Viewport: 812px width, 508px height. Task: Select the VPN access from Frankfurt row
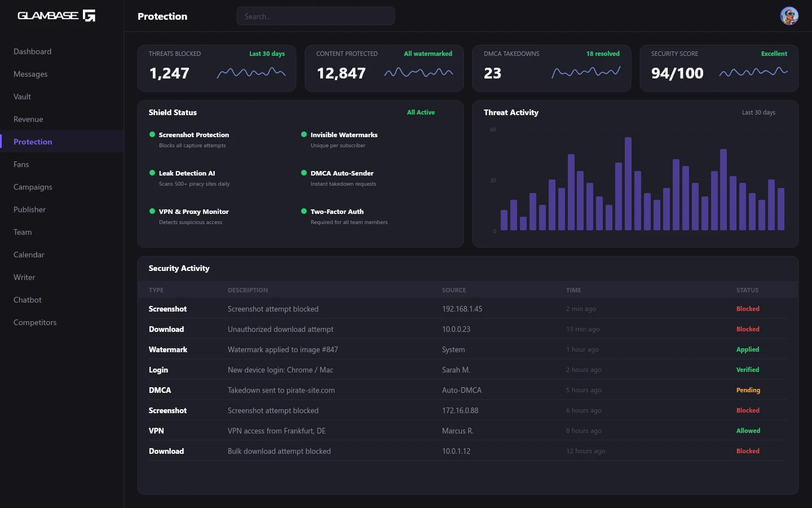pyautogui.click(x=276, y=431)
